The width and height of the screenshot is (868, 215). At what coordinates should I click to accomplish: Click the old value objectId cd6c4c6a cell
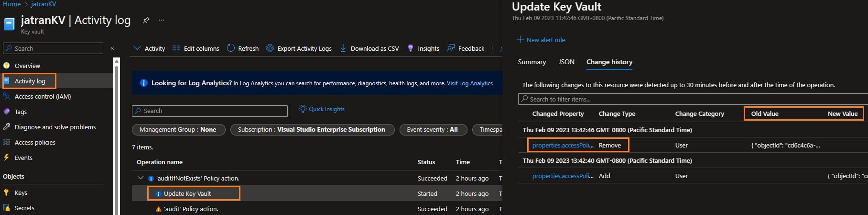(x=785, y=145)
